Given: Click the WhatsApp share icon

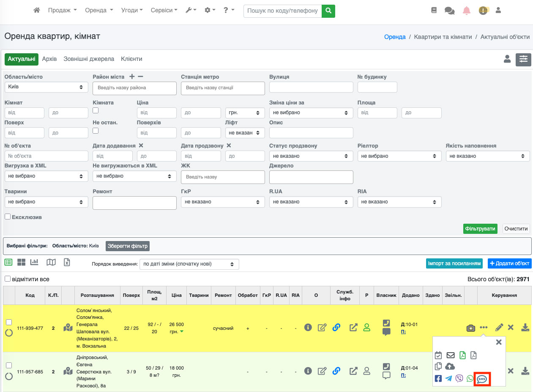Looking at the screenshot, I should click(x=470, y=378).
